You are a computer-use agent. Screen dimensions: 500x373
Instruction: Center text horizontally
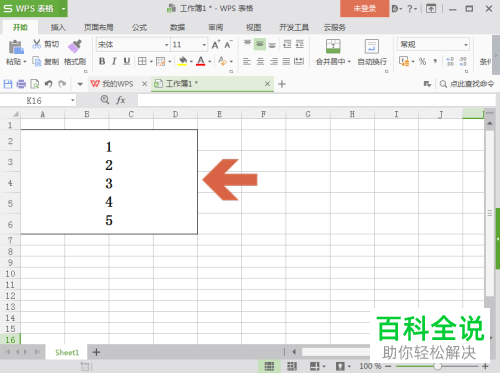tap(260, 61)
